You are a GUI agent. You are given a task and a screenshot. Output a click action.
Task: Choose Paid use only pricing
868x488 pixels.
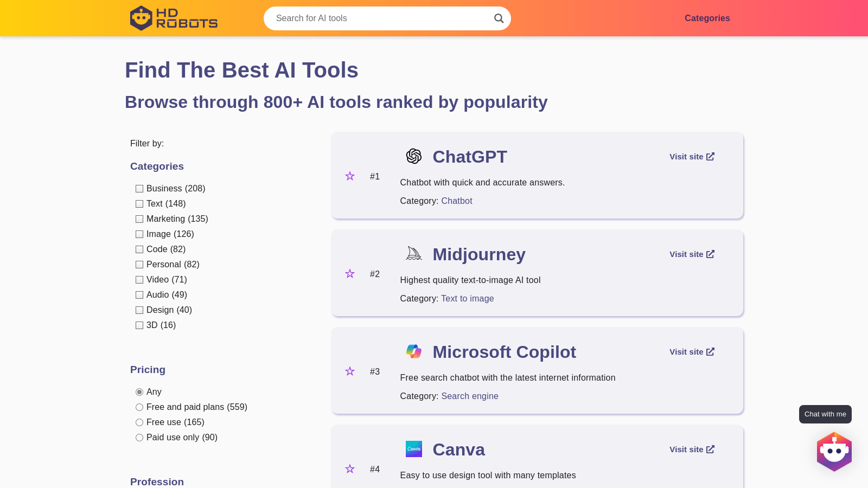[139, 438]
